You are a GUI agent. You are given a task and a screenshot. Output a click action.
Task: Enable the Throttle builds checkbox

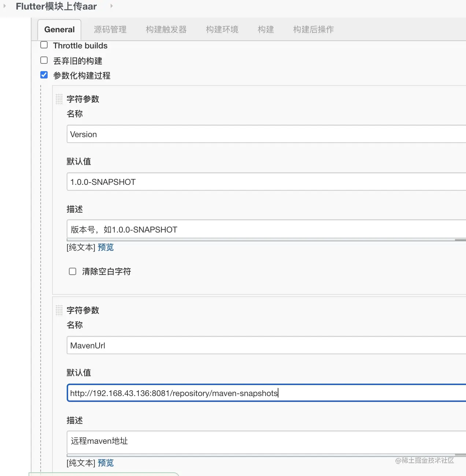click(44, 45)
